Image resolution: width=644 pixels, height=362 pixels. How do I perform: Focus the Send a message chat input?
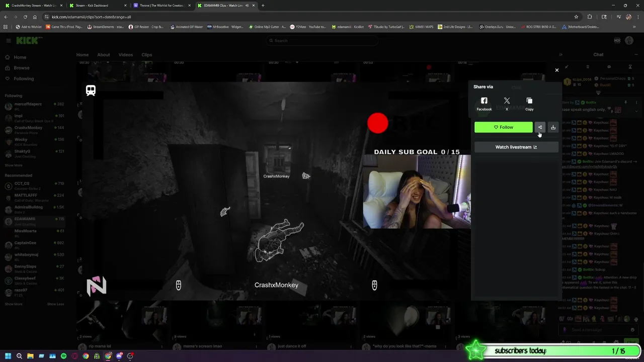598,330
